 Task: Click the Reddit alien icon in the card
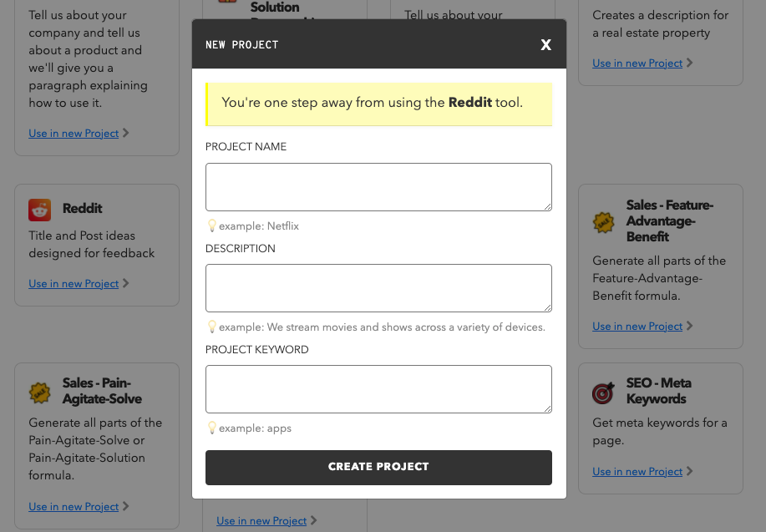click(x=39, y=209)
